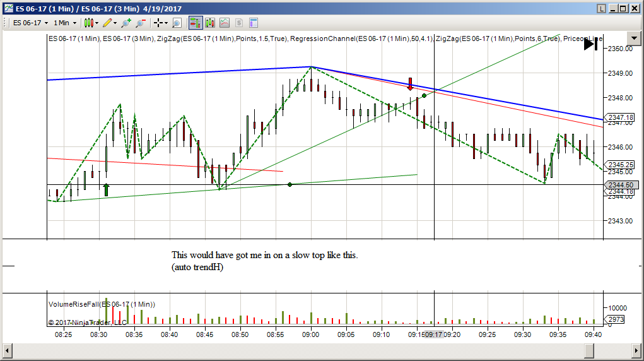Toggle the highlighted red-green bars toolbar button
Screen dimensions: 644x361
coord(196,23)
